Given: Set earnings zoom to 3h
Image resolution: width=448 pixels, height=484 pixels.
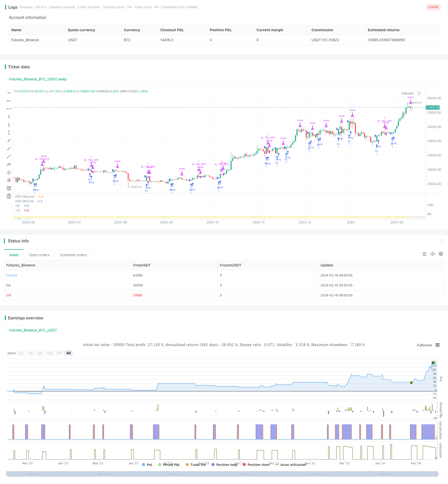Looking at the screenshot, I should point(31,353).
